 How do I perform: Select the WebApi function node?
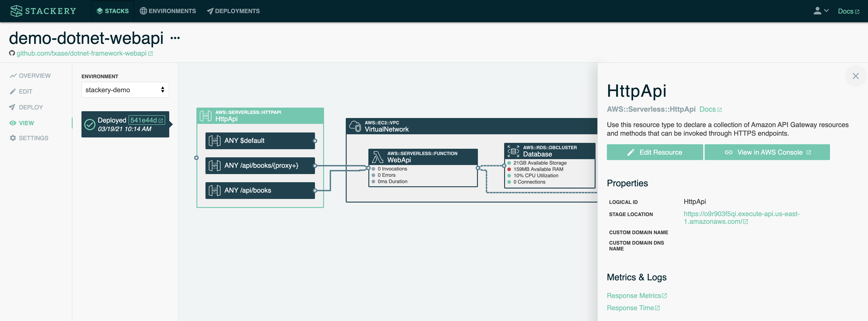pos(423,168)
